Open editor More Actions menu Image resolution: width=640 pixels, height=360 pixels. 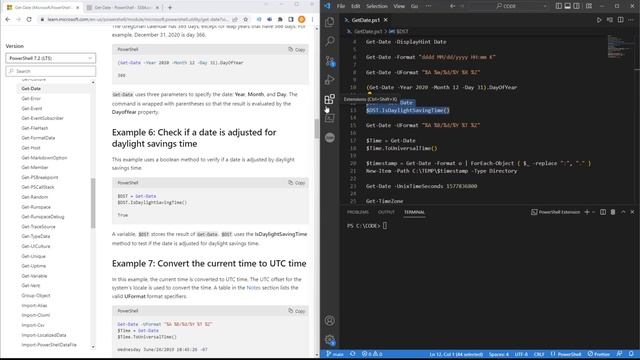coord(631,20)
